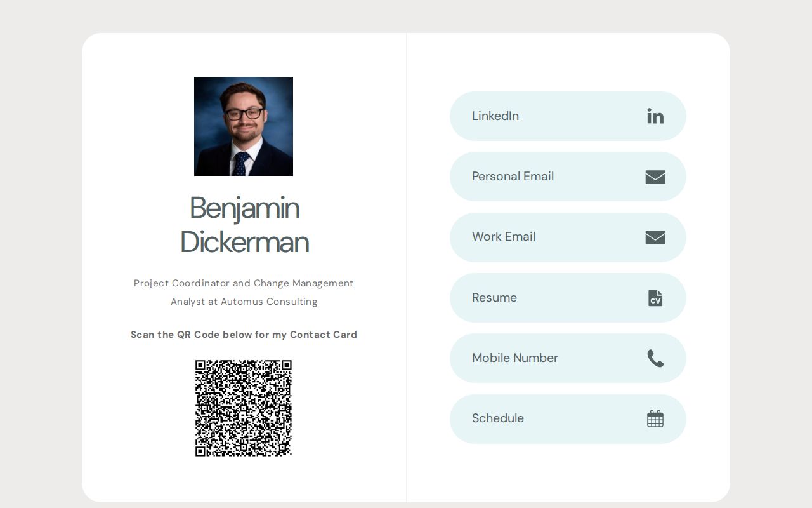Click the Work Email button
Image resolution: width=812 pixels, height=508 pixels.
point(568,237)
